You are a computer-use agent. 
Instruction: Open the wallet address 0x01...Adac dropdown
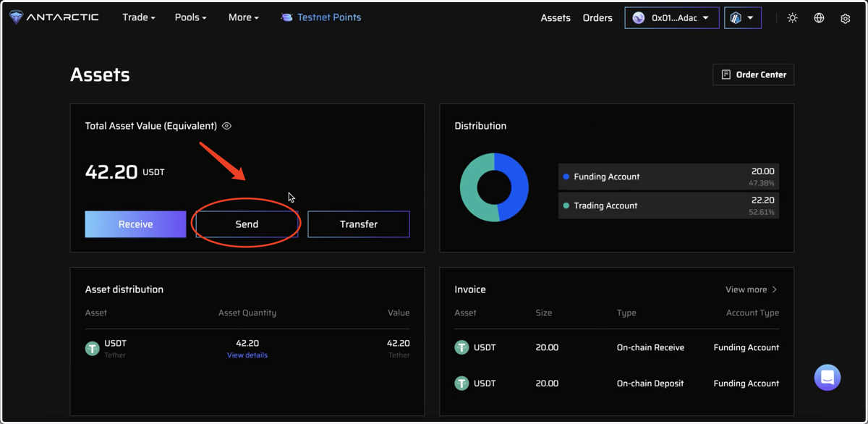672,18
